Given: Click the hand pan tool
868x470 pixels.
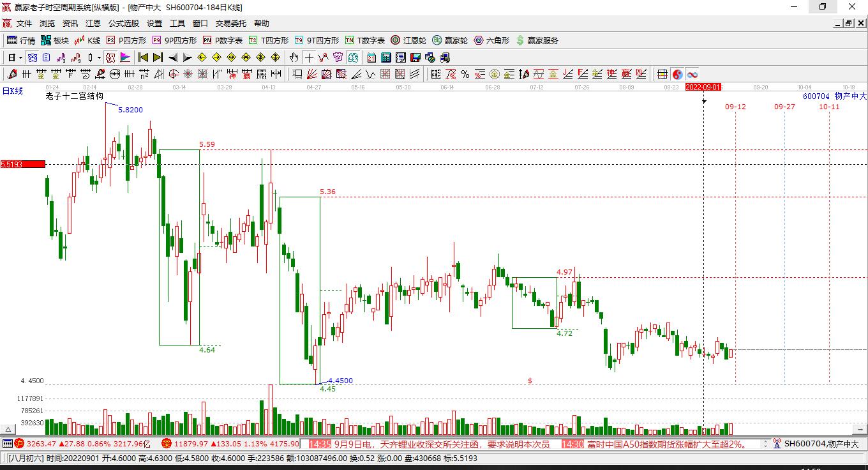Looking at the screenshot, I should point(294,57).
